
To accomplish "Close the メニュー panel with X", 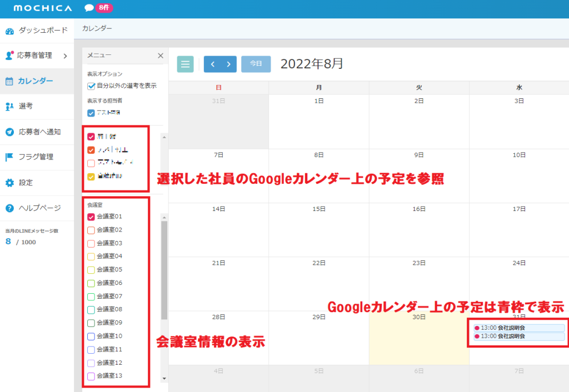I will coord(160,56).
